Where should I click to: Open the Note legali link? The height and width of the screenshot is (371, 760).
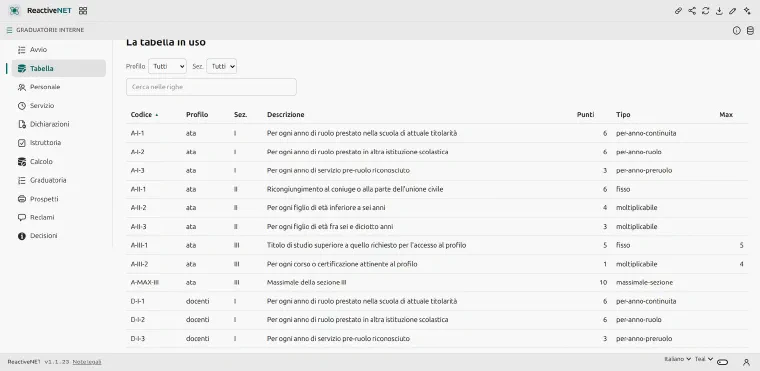pos(87,362)
